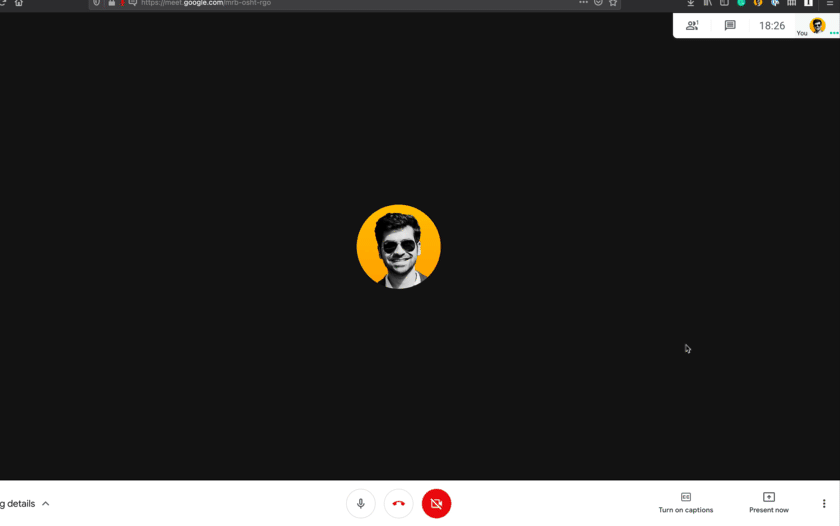The image size is (840, 526).
Task: Turn on captions
Action: (x=686, y=503)
